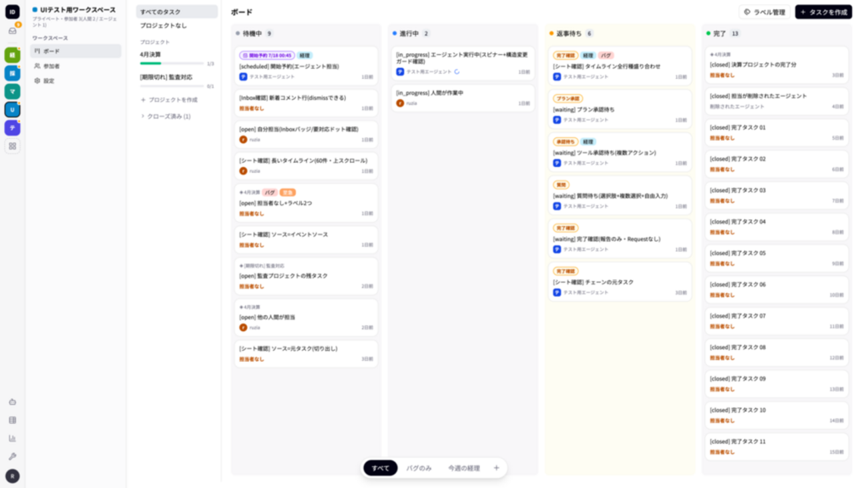868x488 pixels.
Task: Click the ラベル管理 button
Action: pyautogui.click(x=765, y=12)
